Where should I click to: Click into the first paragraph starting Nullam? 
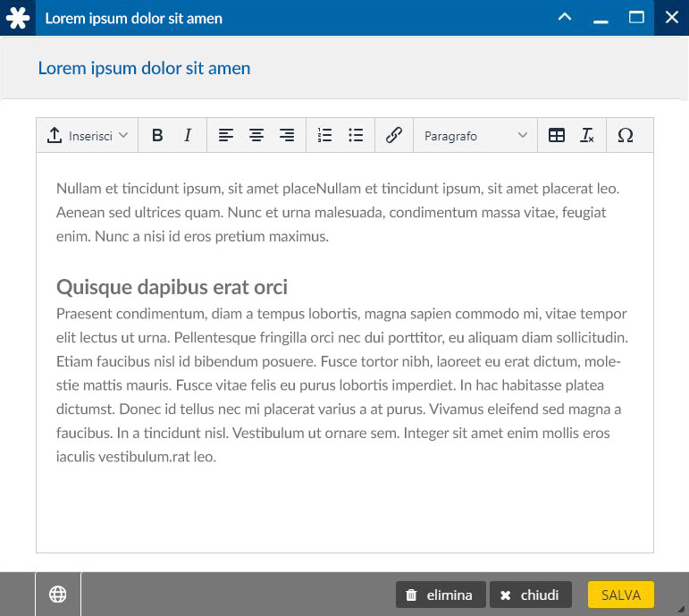click(x=338, y=213)
